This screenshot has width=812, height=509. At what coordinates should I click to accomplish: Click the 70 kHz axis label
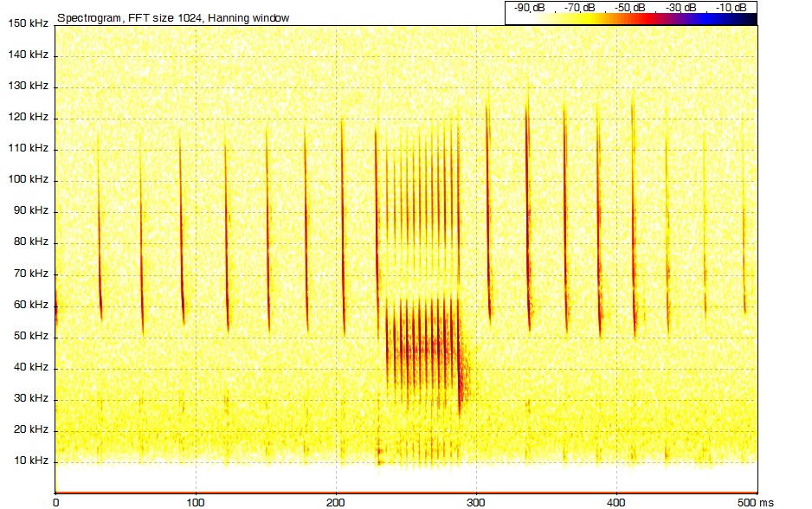pyautogui.click(x=30, y=274)
